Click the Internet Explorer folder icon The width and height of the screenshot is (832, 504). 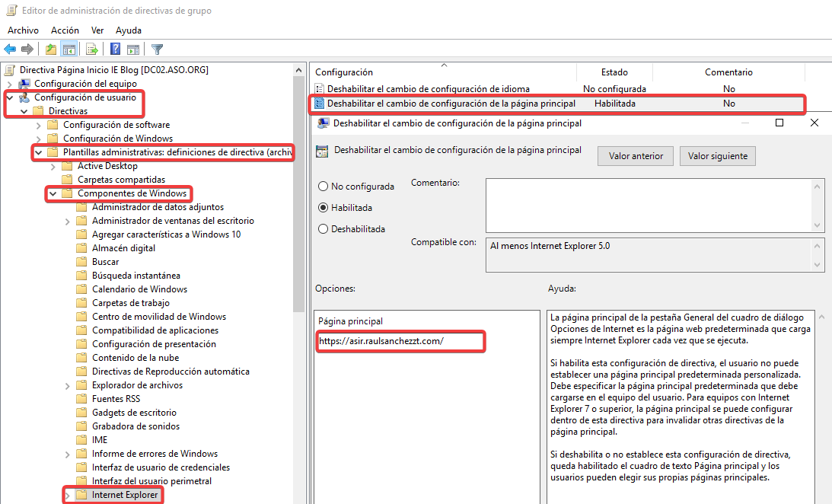click(81, 496)
